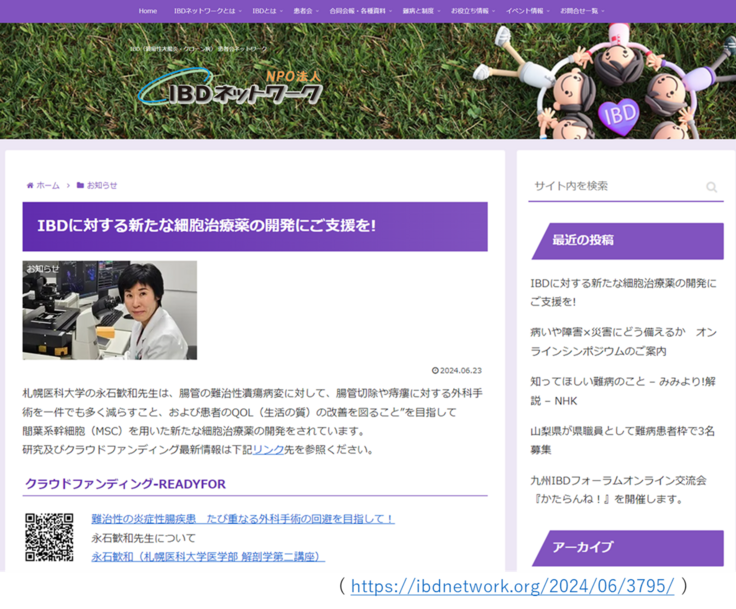
Task: Click the 永石歓和先生について text
Action: click(143, 538)
